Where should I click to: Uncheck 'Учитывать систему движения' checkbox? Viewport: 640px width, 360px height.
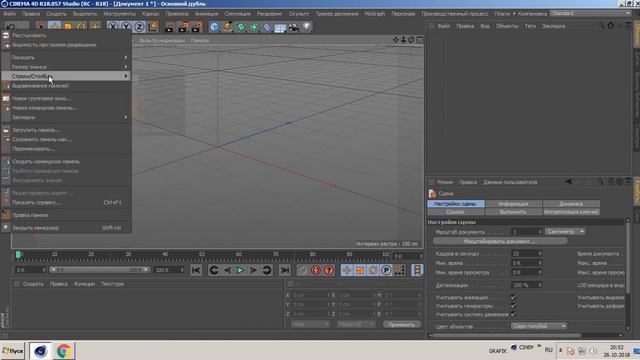513,314
